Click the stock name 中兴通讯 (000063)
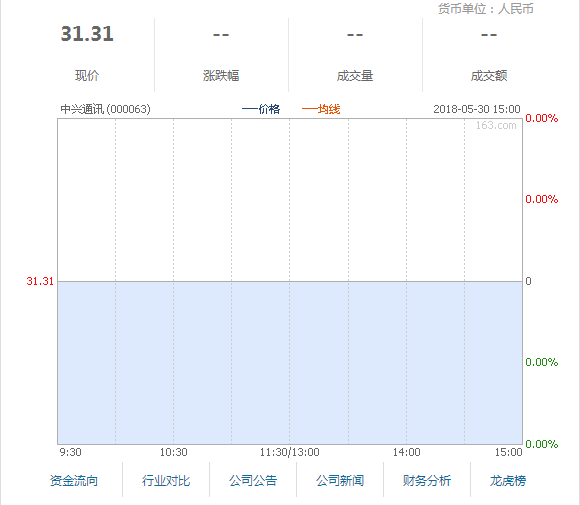Image resolution: width=580 pixels, height=505 pixels. (x=105, y=109)
